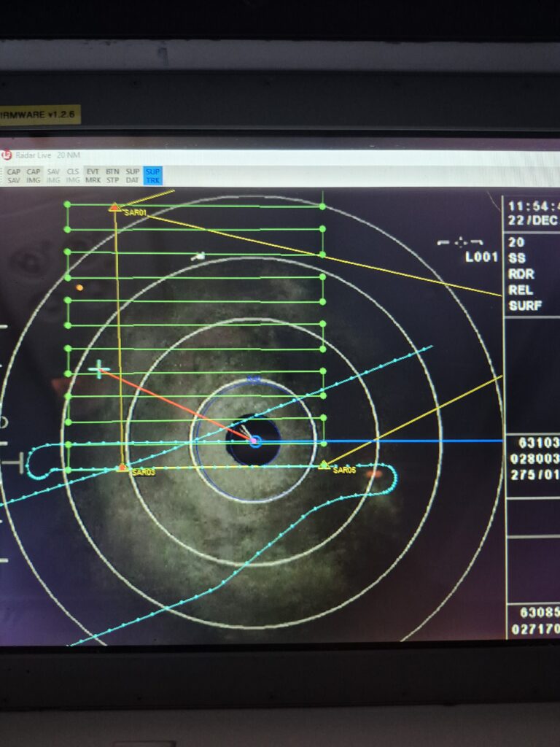Select the SAR01 waypoint triangle marker
Image resolution: width=560 pixels, height=747 pixels.
pyautogui.click(x=114, y=208)
